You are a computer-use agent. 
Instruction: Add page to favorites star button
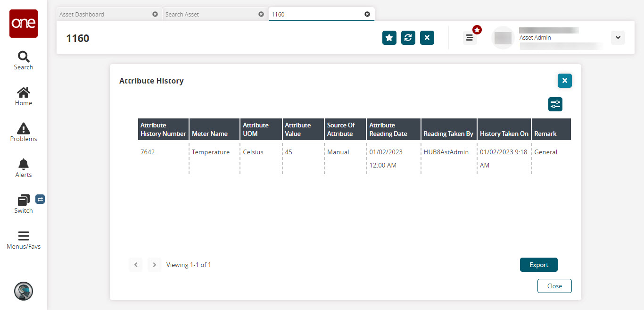[389, 38]
